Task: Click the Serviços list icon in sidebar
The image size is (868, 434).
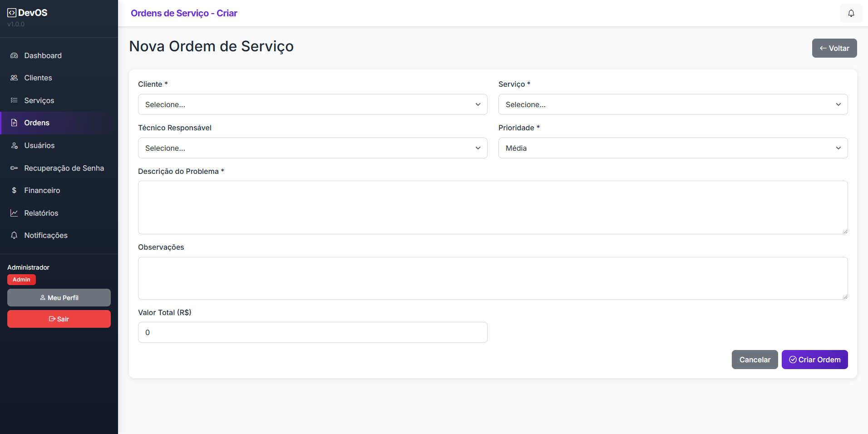Action: 14,100
